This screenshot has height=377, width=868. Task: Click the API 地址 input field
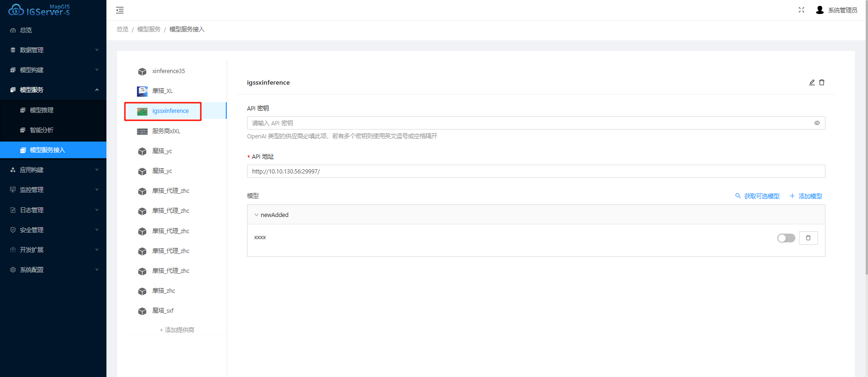click(535, 171)
